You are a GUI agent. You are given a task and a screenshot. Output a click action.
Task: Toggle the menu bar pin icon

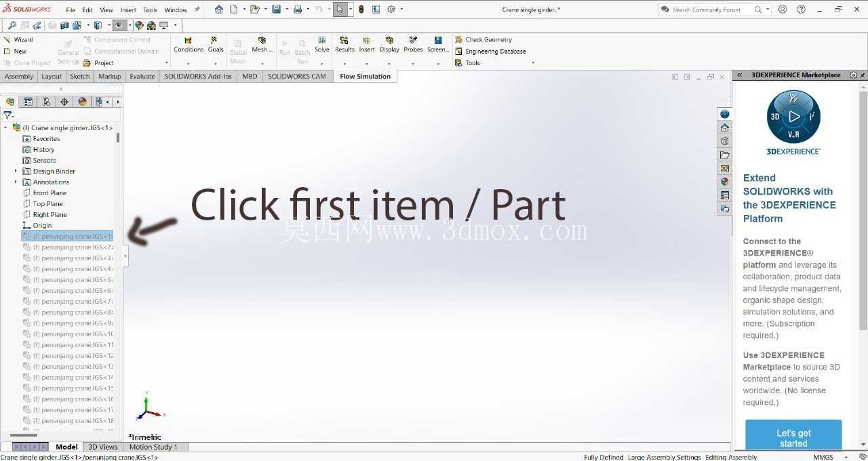click(x=197, y=9)
